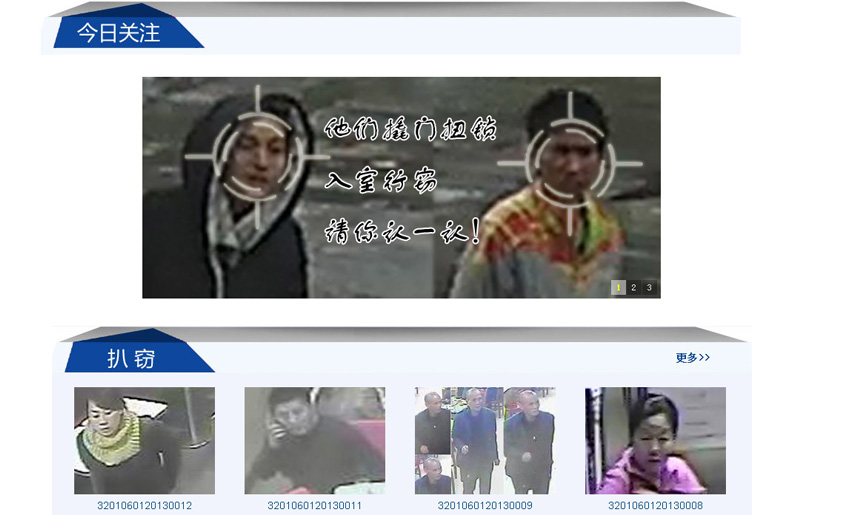Viewport: 850px width, 515px height.
Task: Open the 扒窃 section tab
Action: [x=132, y=358]
